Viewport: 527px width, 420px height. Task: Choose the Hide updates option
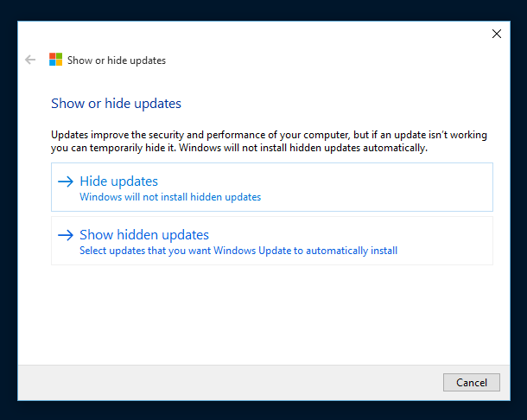coord(272,188)
